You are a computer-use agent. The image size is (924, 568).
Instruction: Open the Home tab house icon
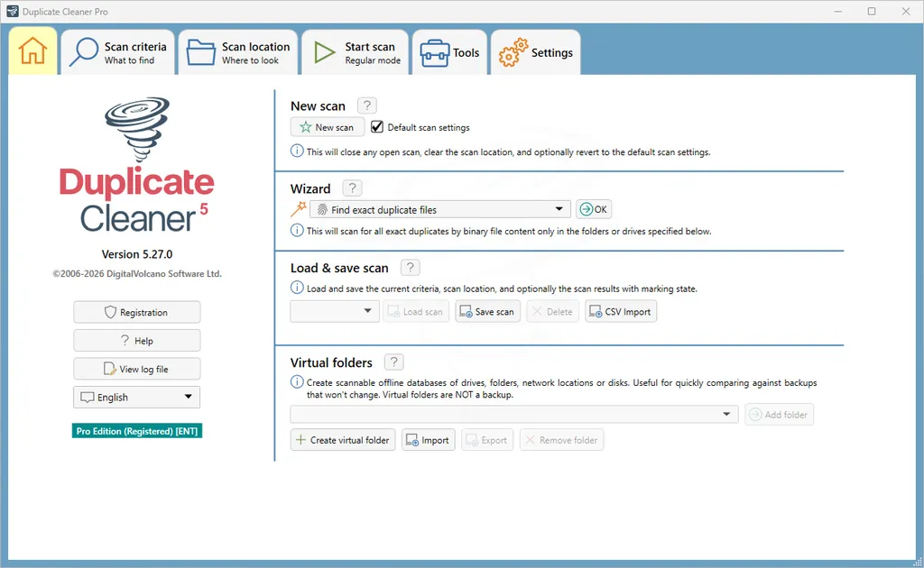[x=32, y=50]
